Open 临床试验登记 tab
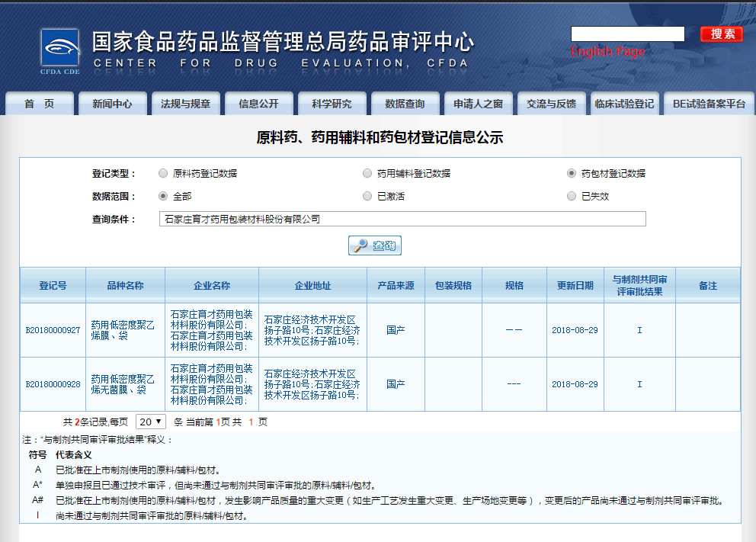756x542 pixels. coord(624,104)
